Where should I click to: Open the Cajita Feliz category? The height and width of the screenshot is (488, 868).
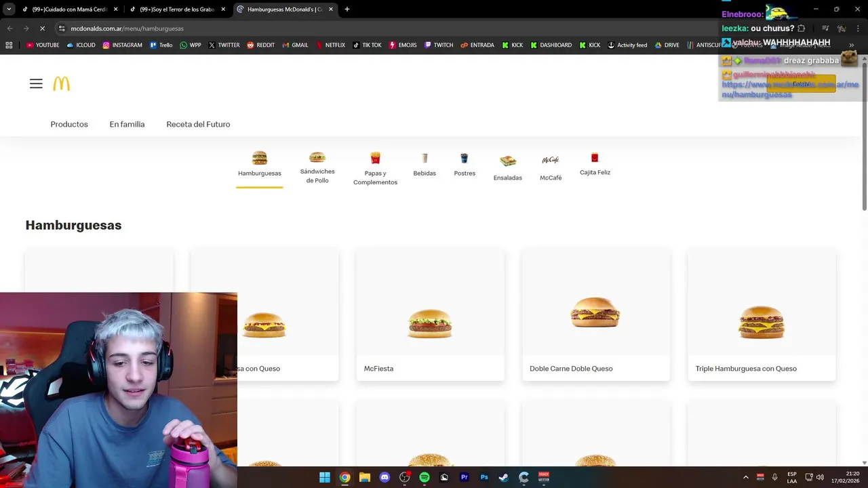point(595,165)
